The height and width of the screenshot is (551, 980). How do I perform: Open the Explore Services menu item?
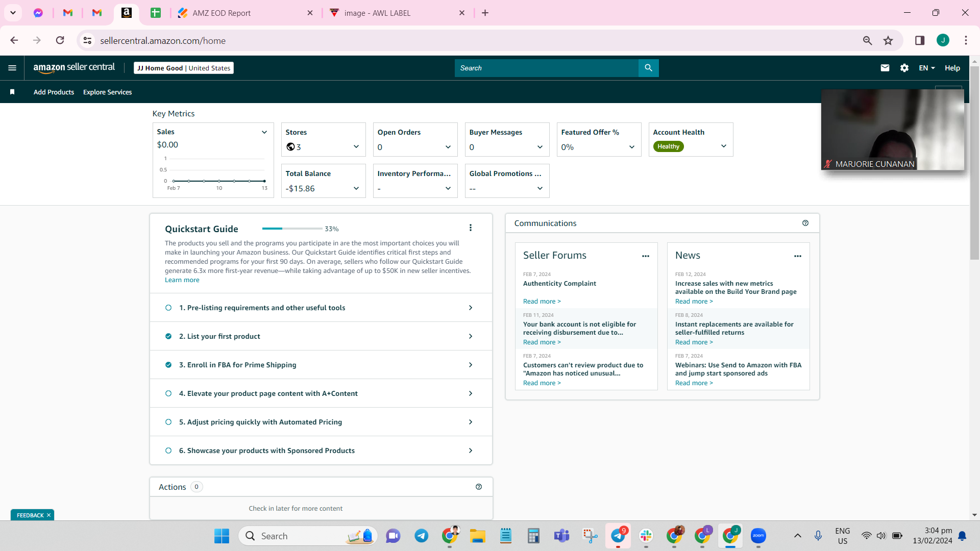pos(107,92)
